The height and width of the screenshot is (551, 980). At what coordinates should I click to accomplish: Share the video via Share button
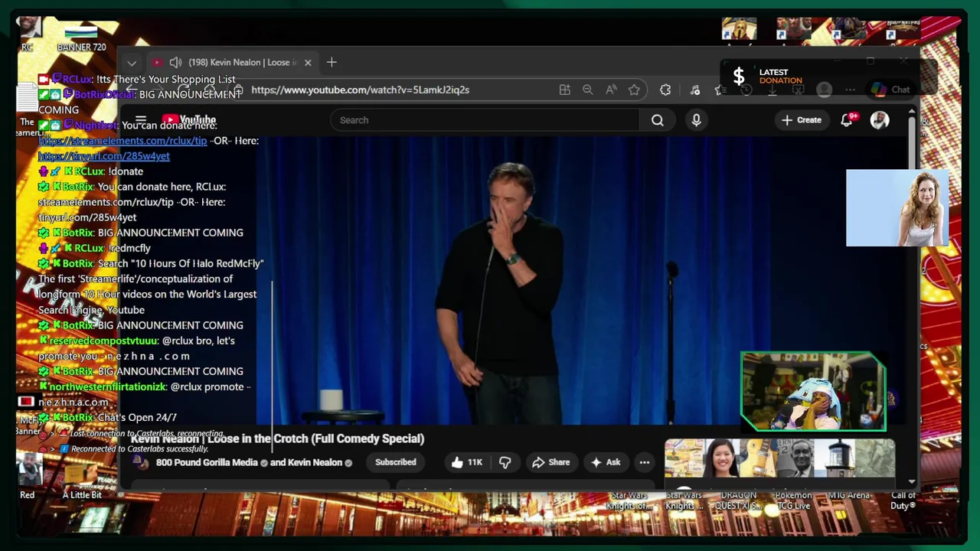551,462
